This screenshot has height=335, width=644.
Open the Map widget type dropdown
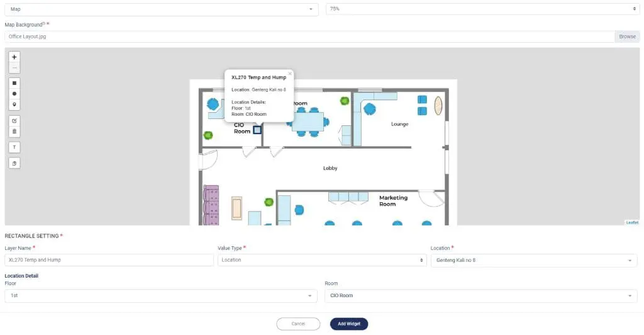pos(162,9)
